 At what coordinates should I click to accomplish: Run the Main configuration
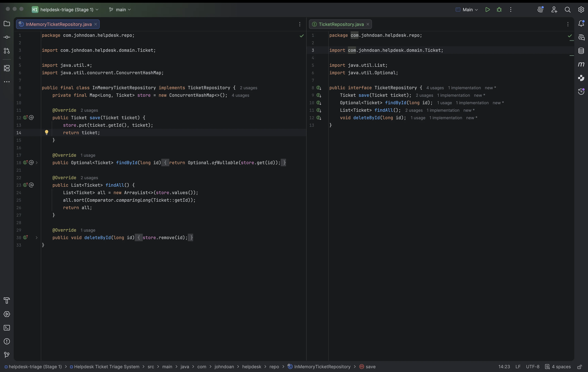(487, 10)
